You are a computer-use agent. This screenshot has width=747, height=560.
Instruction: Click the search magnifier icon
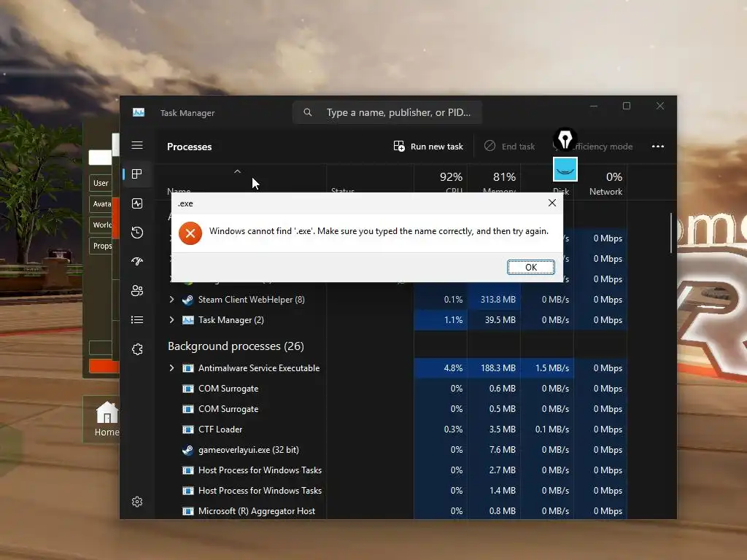tap(308, 112)
